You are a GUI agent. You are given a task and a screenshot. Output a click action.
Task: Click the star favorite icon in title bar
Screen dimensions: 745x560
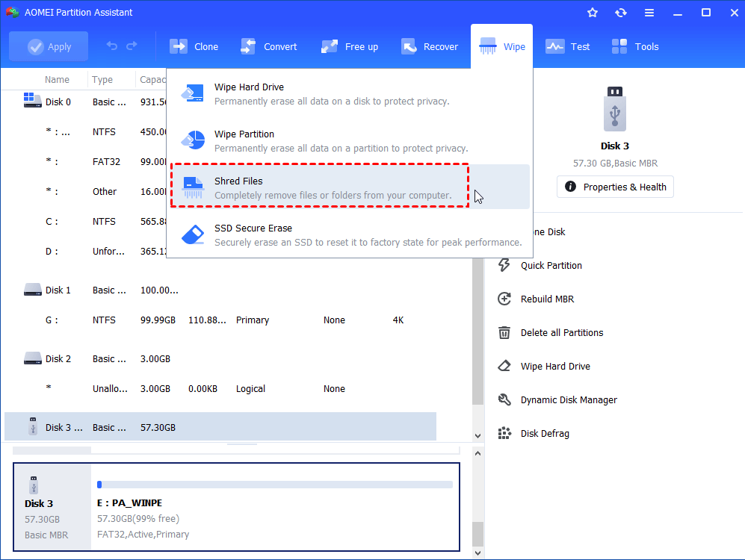click(x=593, y=13)
